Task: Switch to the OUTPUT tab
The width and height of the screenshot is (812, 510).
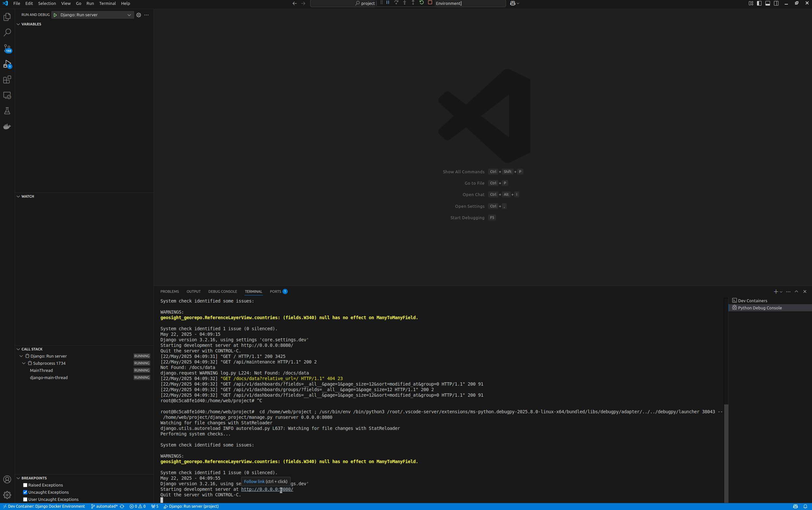Action: (193, 291)
